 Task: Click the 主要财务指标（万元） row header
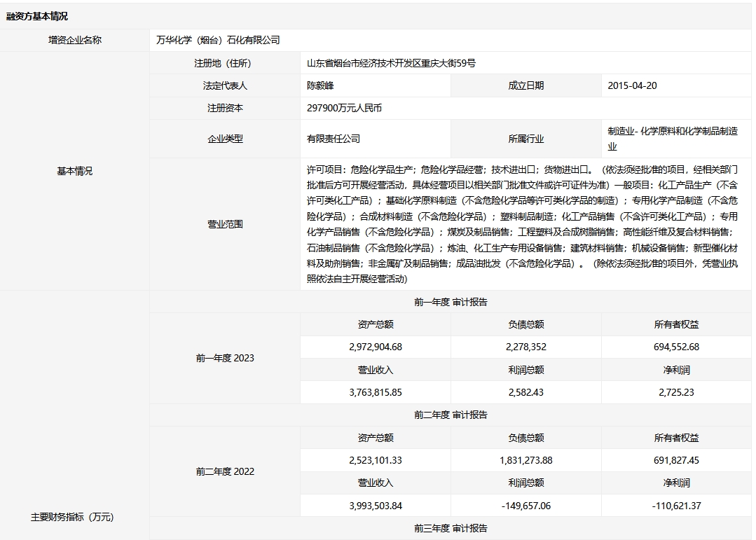coord(72,518)
